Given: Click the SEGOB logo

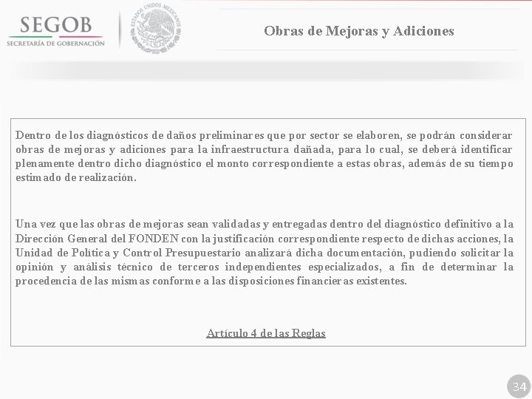Looking at the screenshot, I should (55, 31).
